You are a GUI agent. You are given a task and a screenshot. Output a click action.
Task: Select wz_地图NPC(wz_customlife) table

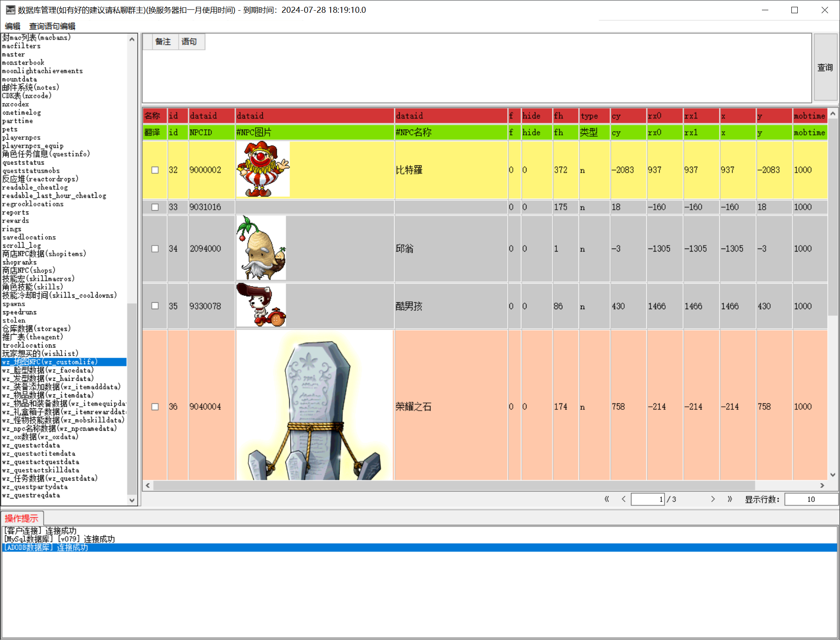(x=64, y=362)
